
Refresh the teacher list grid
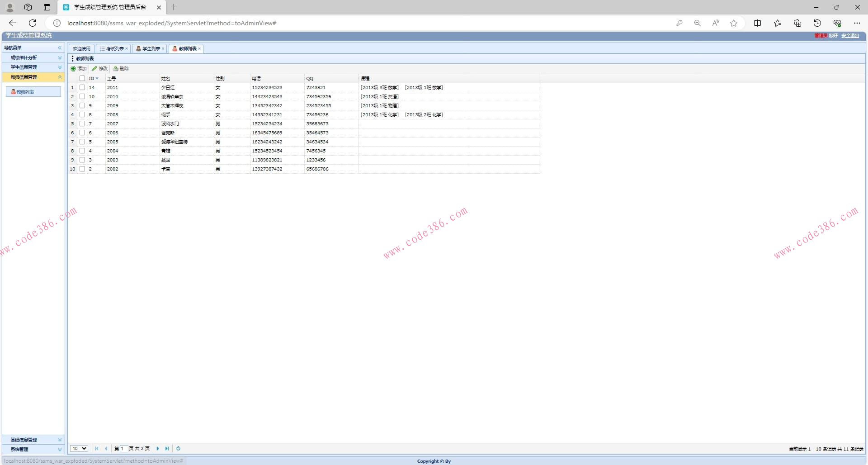coord(178,449)
